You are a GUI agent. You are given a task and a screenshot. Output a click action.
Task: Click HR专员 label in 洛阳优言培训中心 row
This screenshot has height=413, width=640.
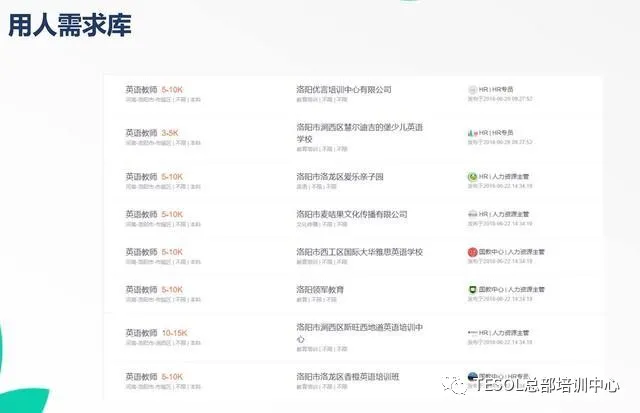point(502,89)
